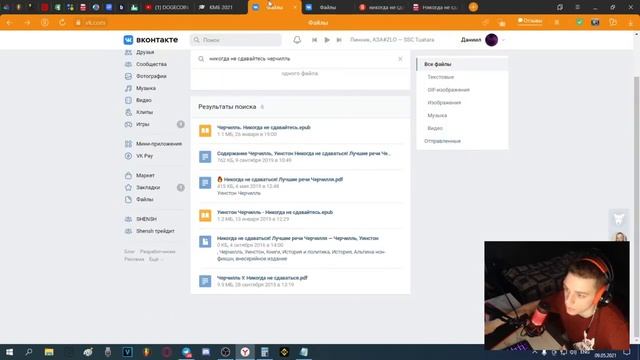Click document icon of Лучшие речи Черчилля.pdf
The width and height of the screenshot is (640, 360).
pyautogui.click(x=205, y=182)
